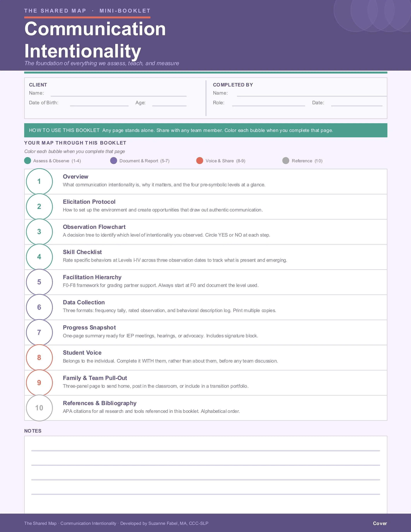This screenshot has width=411, height=532.
Task: Select the Skill Checklist heading
Action: (82, 252)
